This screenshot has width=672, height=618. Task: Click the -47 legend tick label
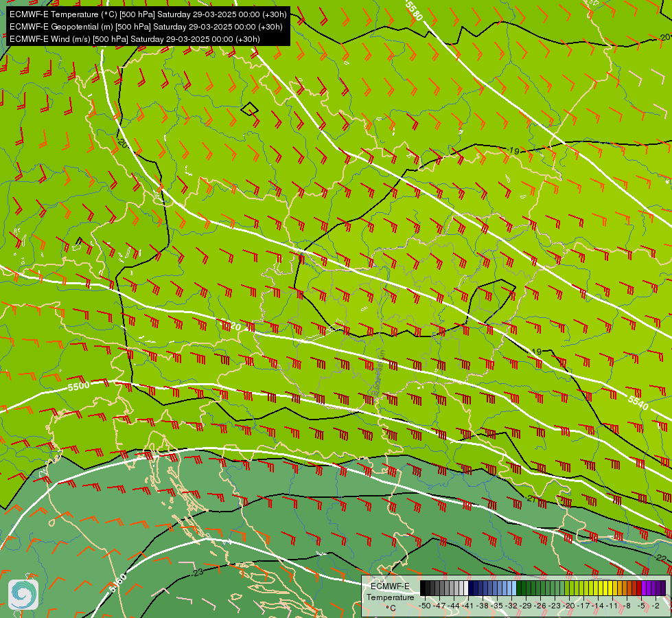click(x=439, y=606)
